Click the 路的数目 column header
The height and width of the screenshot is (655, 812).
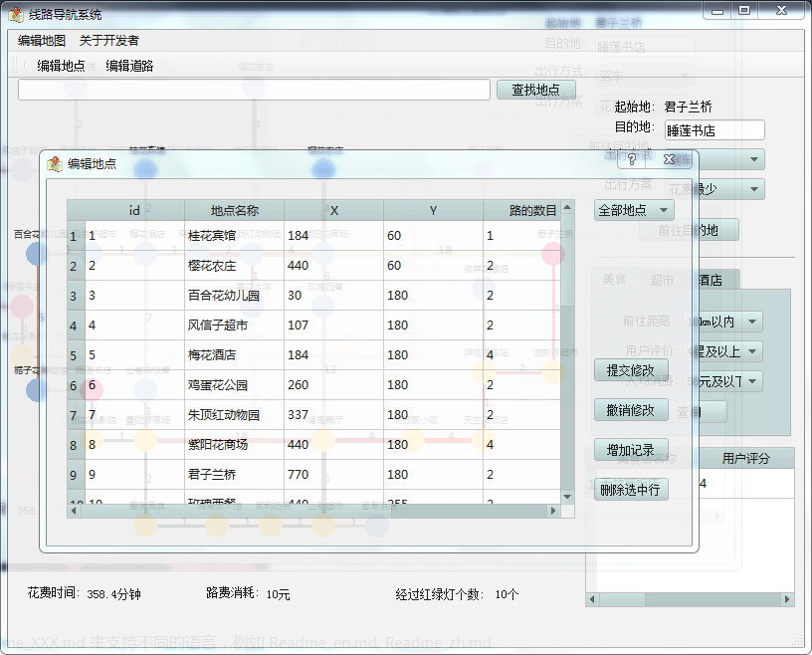522,210
